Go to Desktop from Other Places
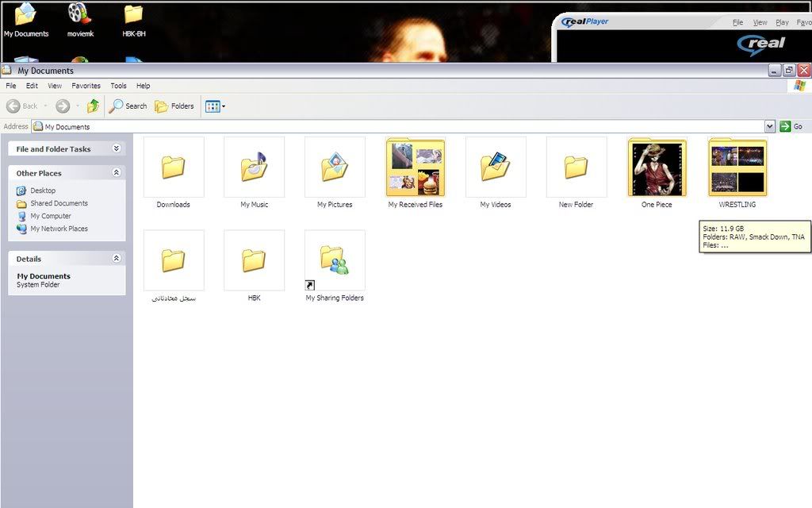 (36, 190)
